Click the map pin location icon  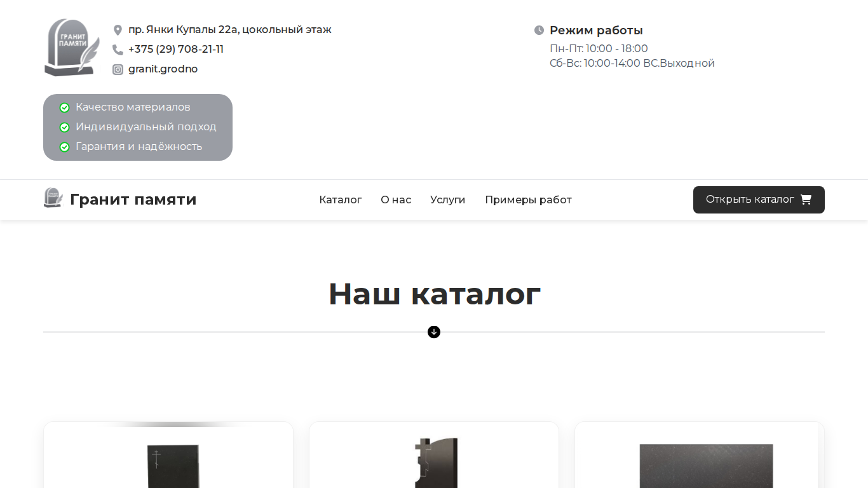[118, 30]
